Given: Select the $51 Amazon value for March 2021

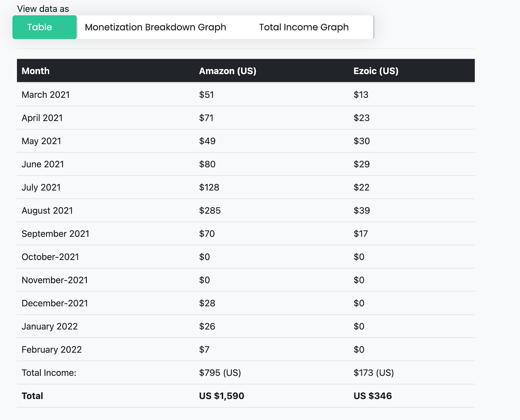Looking at the screenshot, I should pyautogui.click(x=206, y=95).
